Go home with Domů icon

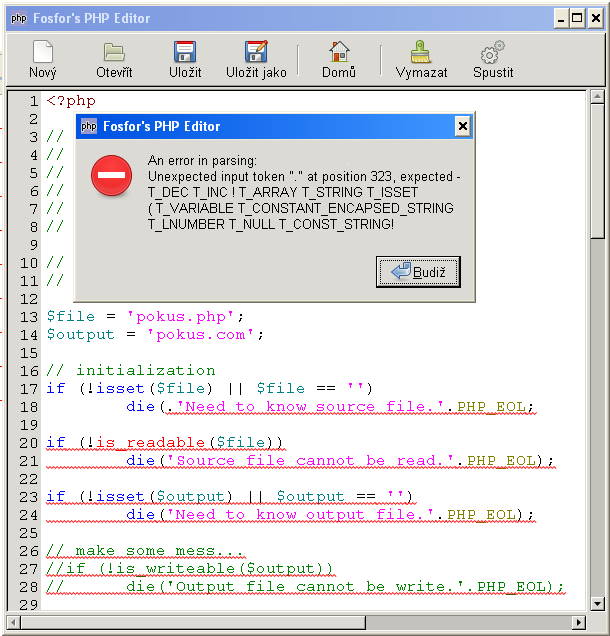pos(339,52)
